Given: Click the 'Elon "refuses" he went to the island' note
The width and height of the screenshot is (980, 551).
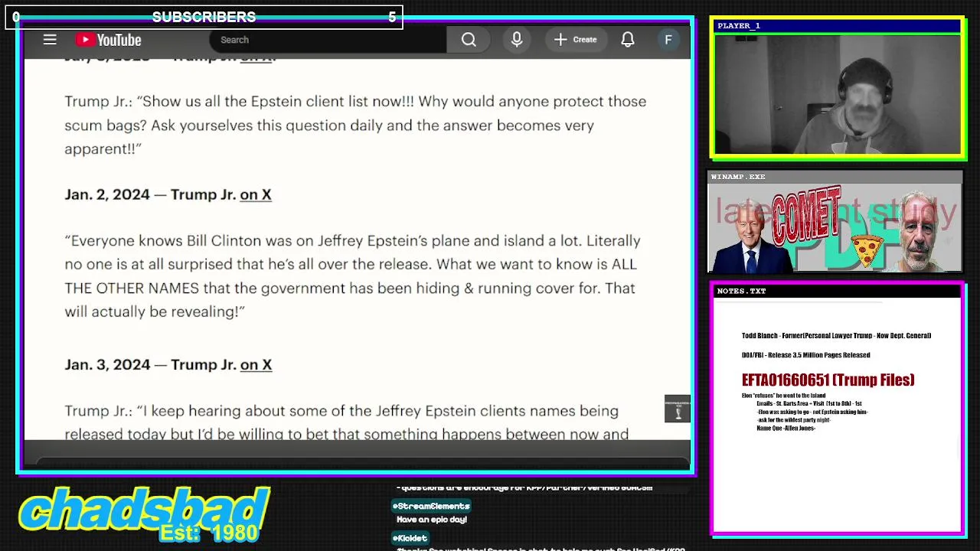Looking at the screenshot, I should point(783,396).
